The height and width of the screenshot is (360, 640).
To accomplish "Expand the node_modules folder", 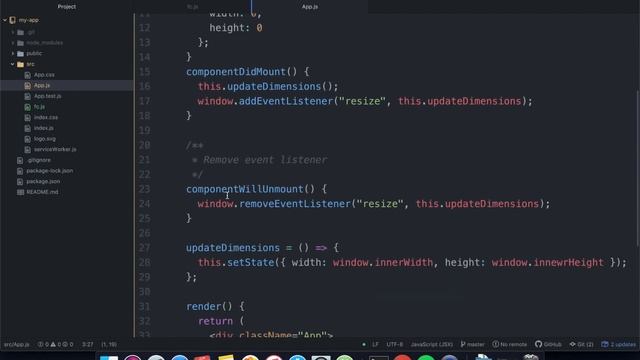I will (x=13, y=43).
